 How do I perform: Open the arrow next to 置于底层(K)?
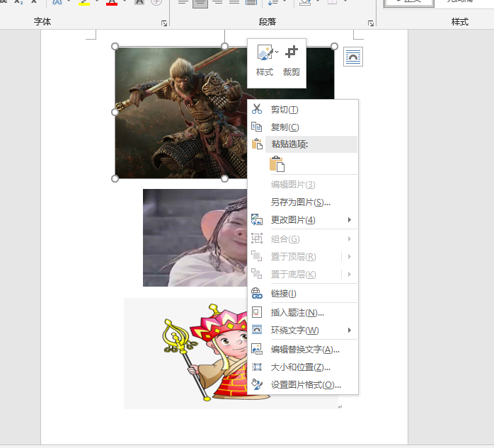[x=350, y=275]
